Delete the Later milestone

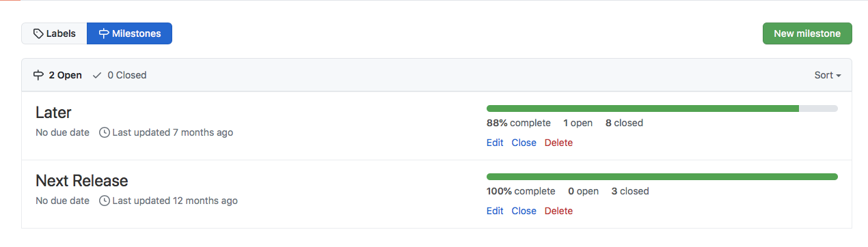(558, 143)
